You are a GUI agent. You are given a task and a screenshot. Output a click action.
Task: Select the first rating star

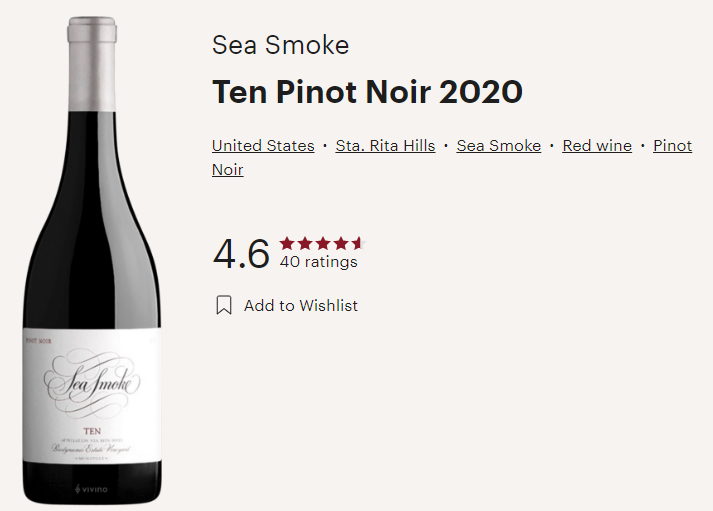(x=287, y=244)
